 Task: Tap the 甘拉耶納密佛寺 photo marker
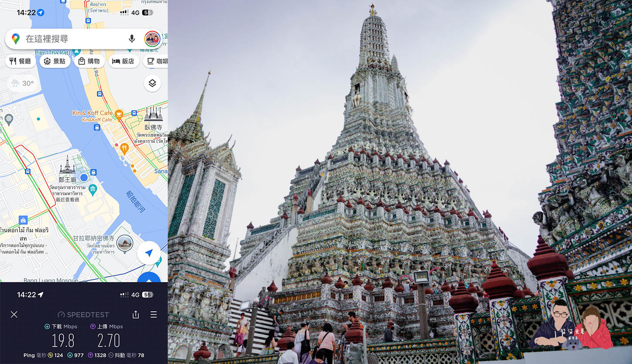click(x=125, y=244)
